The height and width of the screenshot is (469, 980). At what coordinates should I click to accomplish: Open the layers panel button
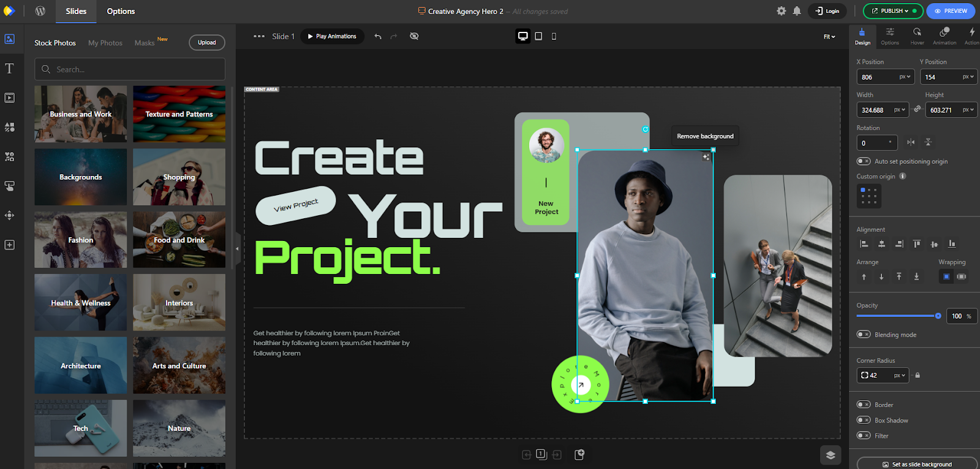pos(831,455)
